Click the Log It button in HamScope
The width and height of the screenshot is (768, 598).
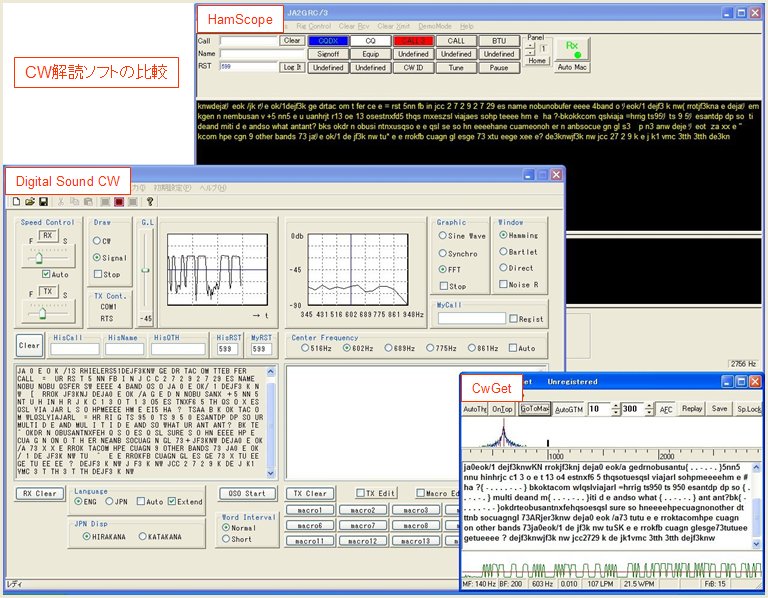pyautogui.click(x=292, y=67)
